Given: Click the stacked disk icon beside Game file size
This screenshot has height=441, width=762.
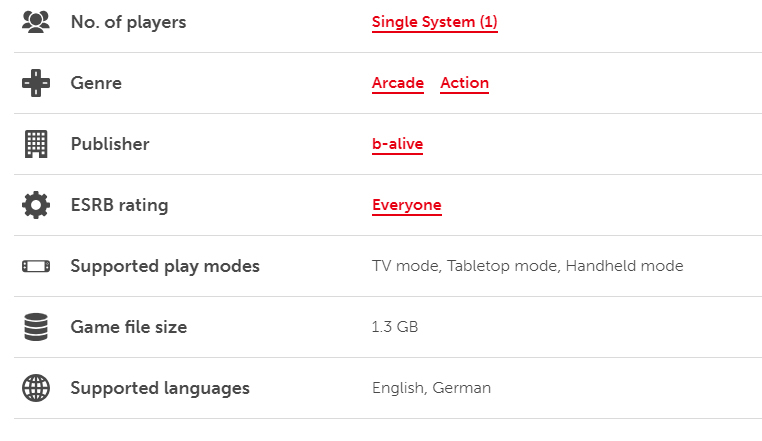Looking at the screenshot, I should pos(36,327).
